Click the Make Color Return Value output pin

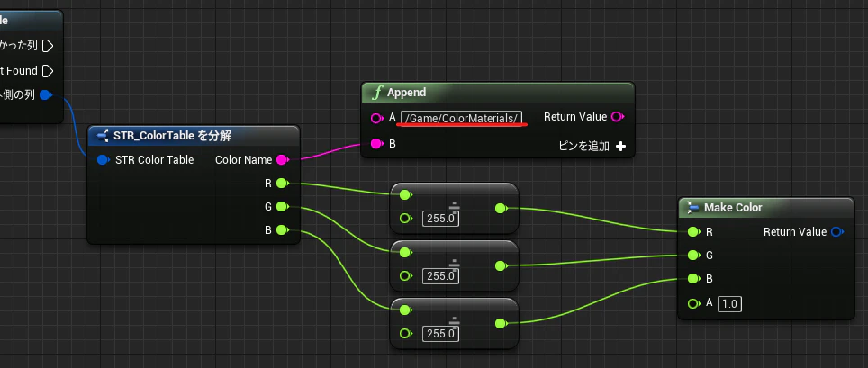837,232
